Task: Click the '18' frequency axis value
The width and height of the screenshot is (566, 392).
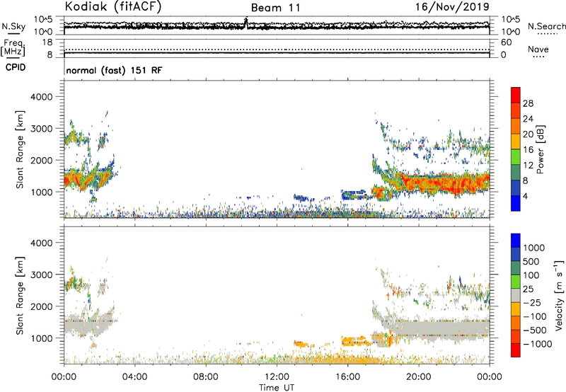Action: (x=47, y=42)
